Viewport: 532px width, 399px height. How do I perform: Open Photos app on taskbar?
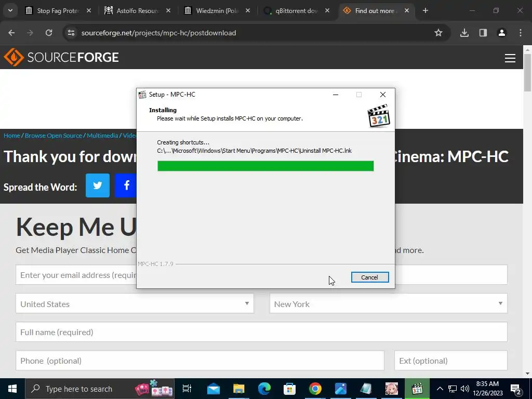tap(341, 389)
